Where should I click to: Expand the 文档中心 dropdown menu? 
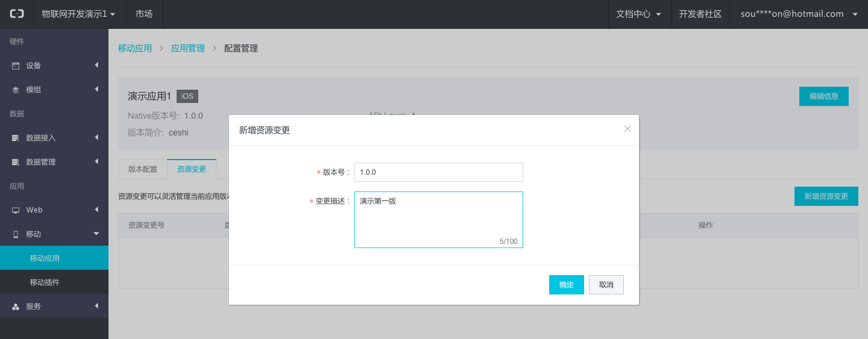tap(638, 14)
